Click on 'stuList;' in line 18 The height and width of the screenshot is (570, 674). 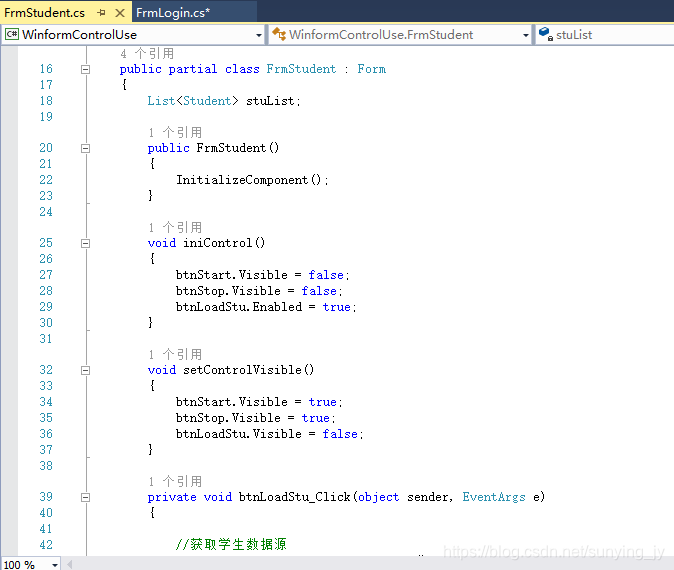point(273,101)
